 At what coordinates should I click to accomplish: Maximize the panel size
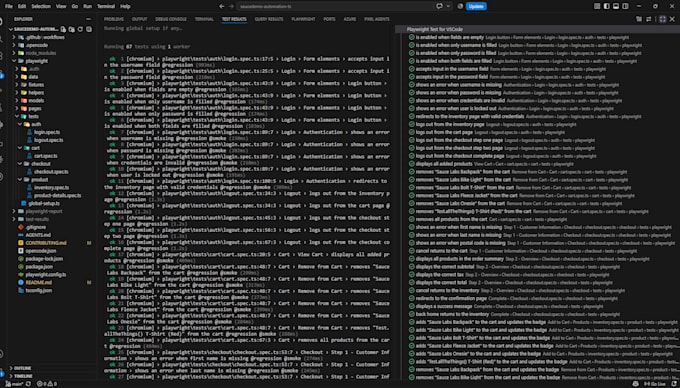pyautogui.click(x=663, y=19)
